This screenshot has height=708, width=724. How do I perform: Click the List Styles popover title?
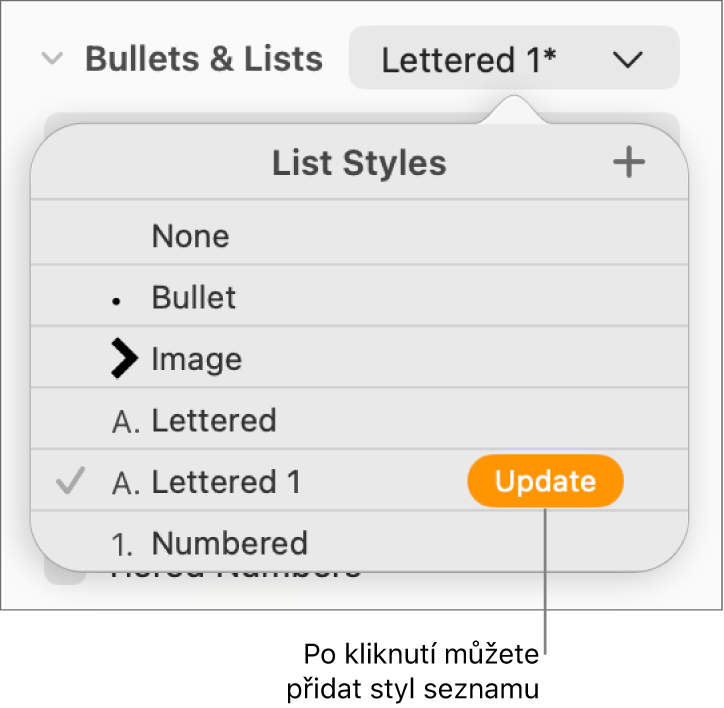(359, 163)
